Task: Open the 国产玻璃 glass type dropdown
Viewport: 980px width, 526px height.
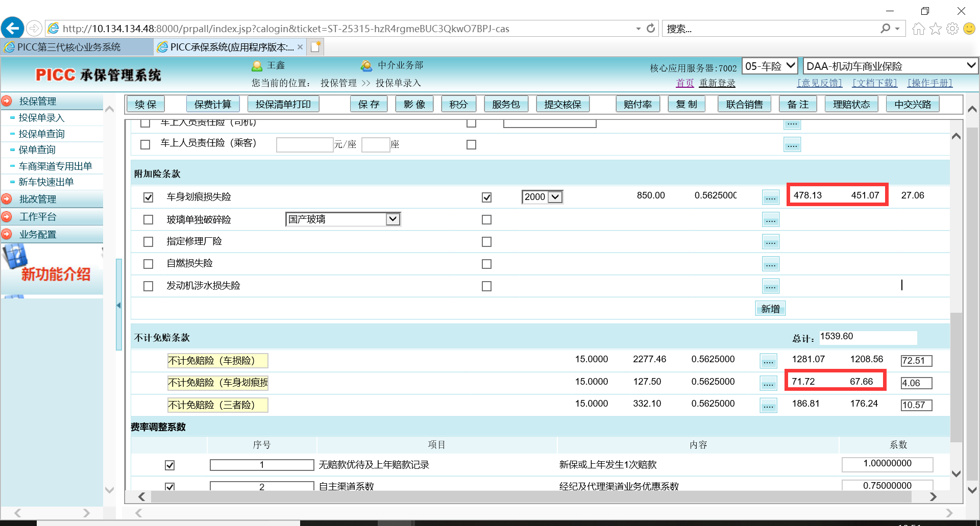Action: tap(393, 219)
